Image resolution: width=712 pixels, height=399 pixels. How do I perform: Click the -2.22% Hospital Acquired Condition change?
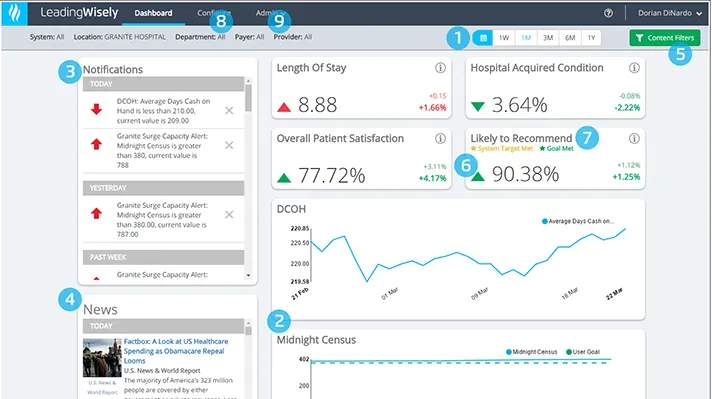tap(627, 108)
